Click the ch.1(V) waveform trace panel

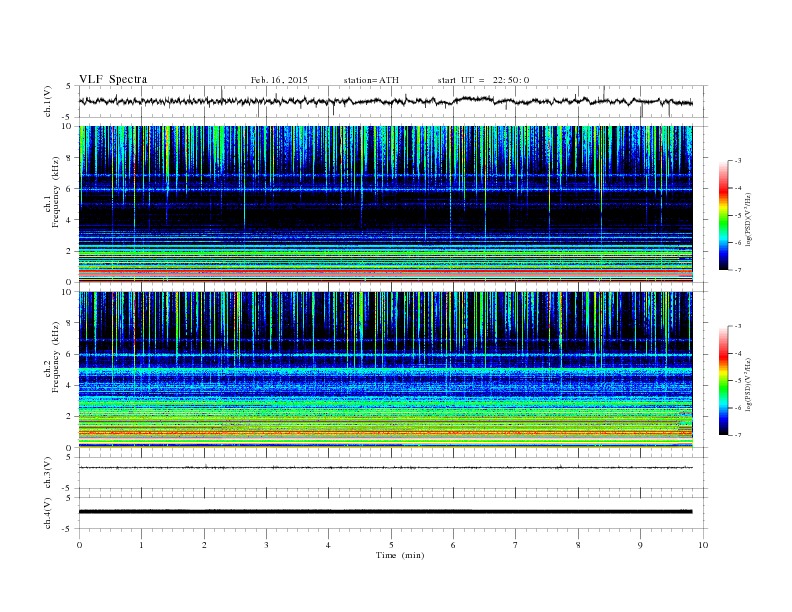(393, 101)
